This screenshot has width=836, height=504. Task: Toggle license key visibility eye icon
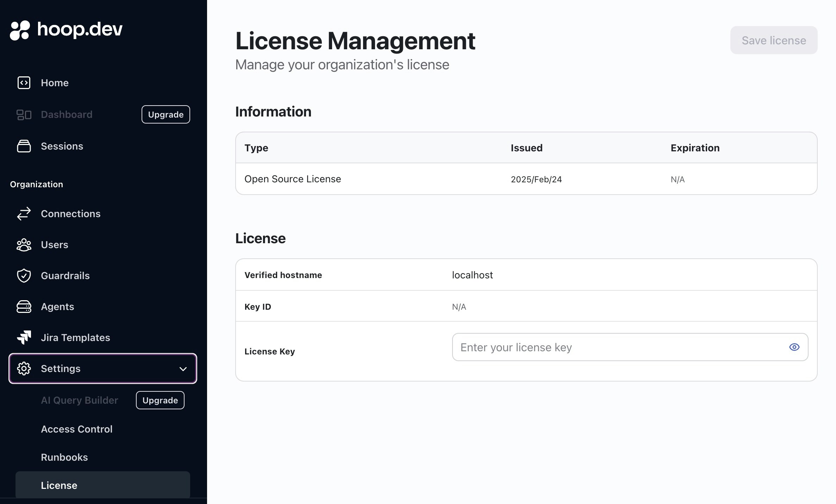click(794, 347)
